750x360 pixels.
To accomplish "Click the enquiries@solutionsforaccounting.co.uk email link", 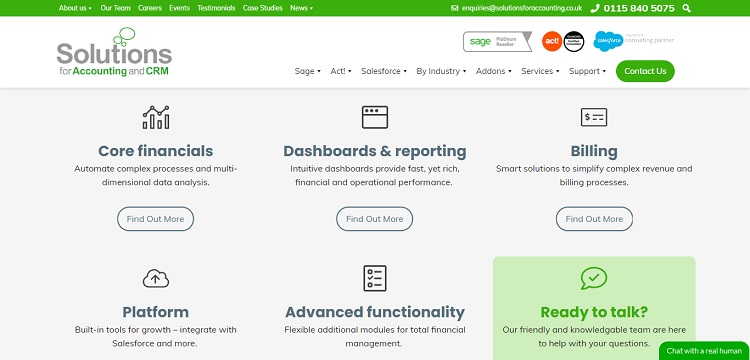I will coord(522,8).
